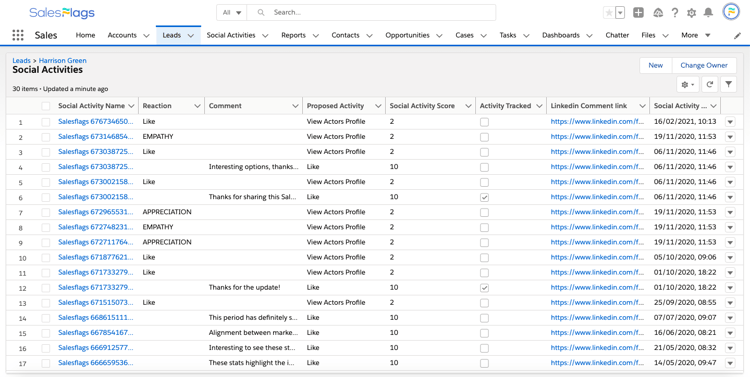Toggle Activity Tracked checkbox in row 15
Screen dimensions: 750x377
point(485,333)
